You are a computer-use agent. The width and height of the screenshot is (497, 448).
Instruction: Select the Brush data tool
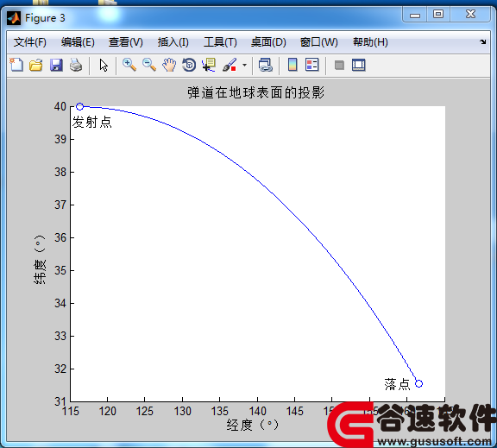click(x=230, y=65)
